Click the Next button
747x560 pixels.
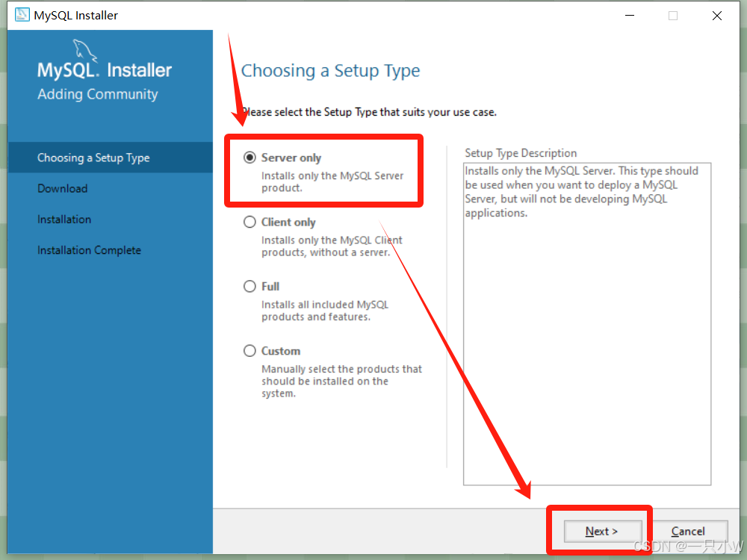click(602, 531)
